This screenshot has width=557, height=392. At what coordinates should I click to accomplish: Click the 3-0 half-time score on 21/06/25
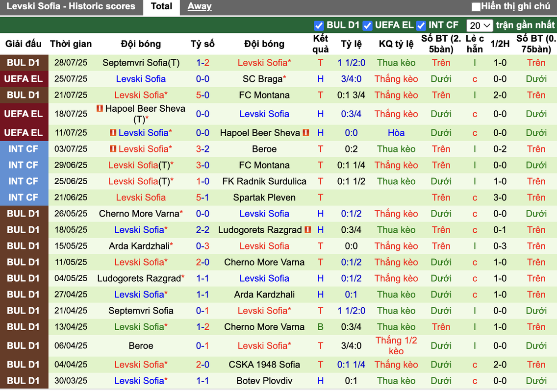click(x=500, y=197)
